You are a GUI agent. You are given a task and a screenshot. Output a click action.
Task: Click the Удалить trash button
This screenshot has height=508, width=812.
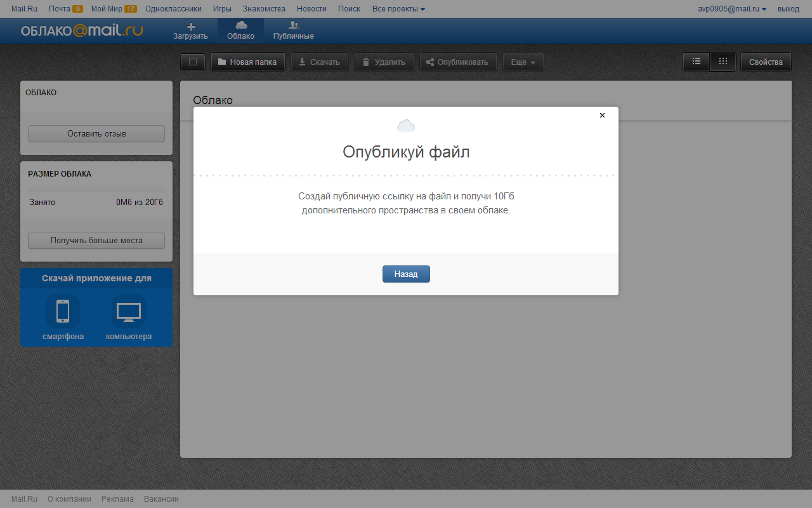point(383,62)
